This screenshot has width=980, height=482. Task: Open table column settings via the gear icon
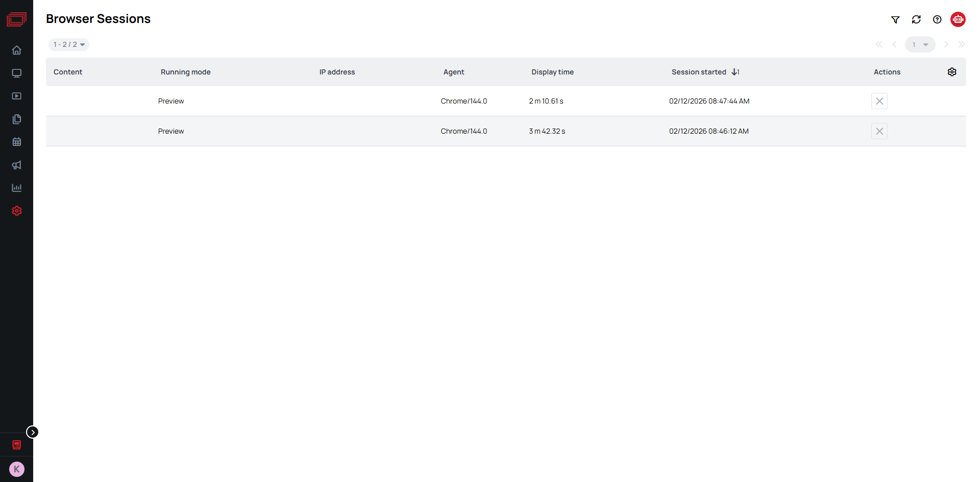click(952, 72)
